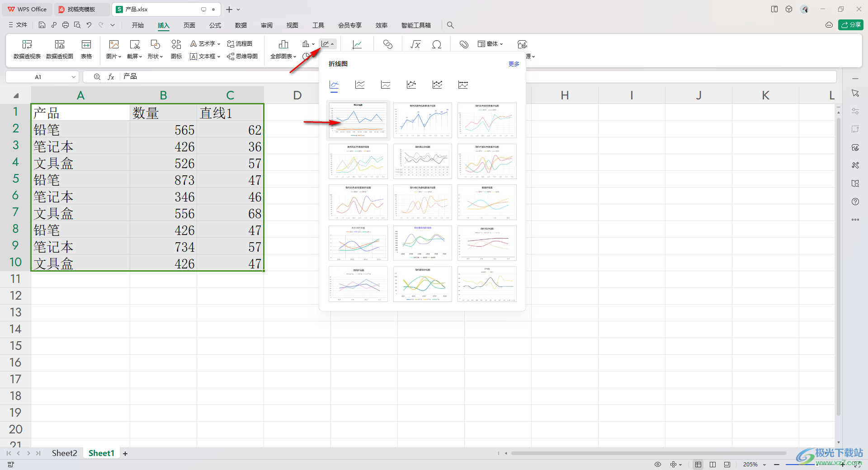Viewport: 868px width, 470px height.
Task: Insert a 思维导图 mind map
Action: 242,56
